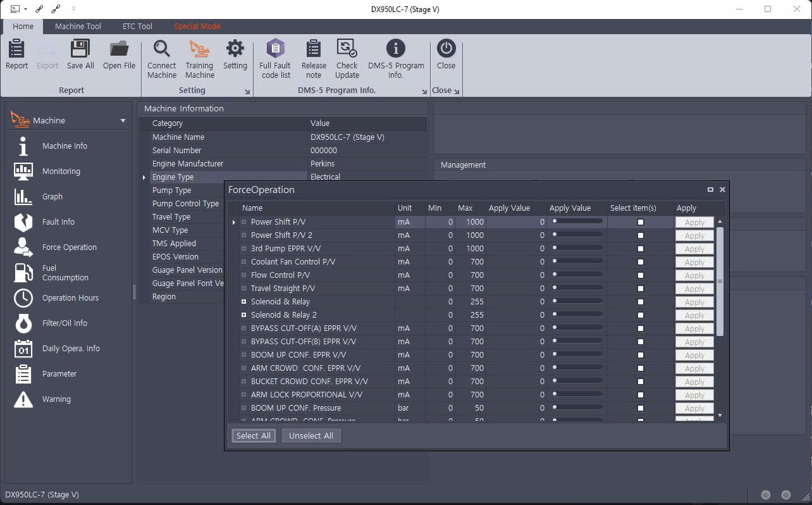The height and width of the screenshot is (505, 812).
Task: Save All using the toolbar icon
Action: click(80, 57)
